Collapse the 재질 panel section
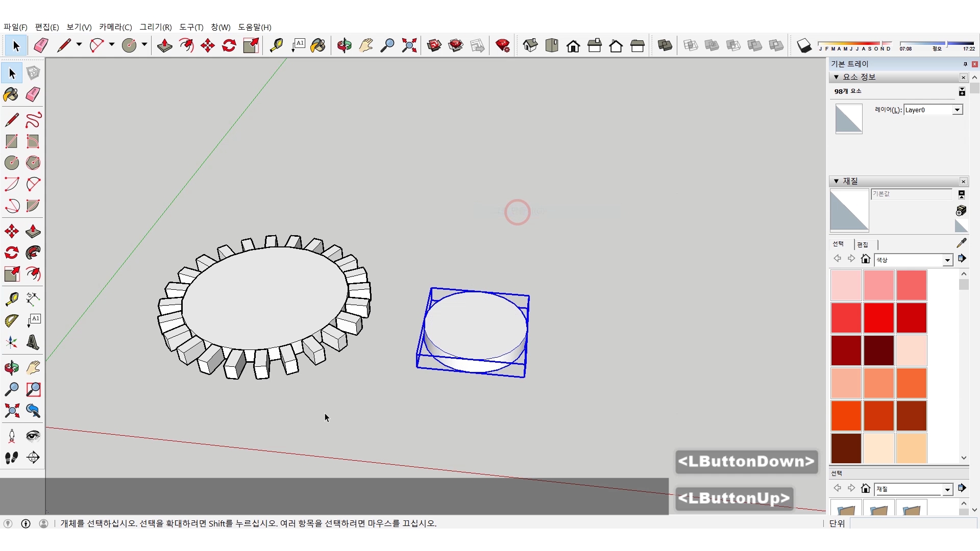Image resolution: width=980 pixels, height=551 pixels. (836, 181)
